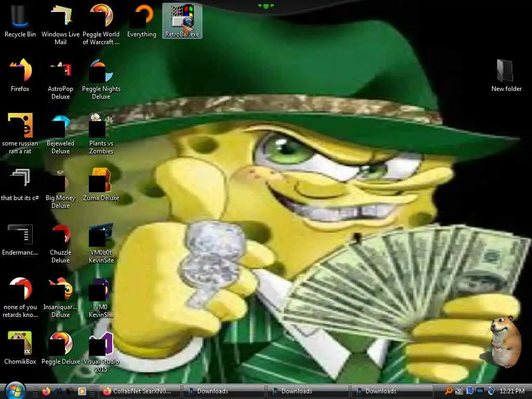Select 'that but its c#' icon

tap(20, 184)
